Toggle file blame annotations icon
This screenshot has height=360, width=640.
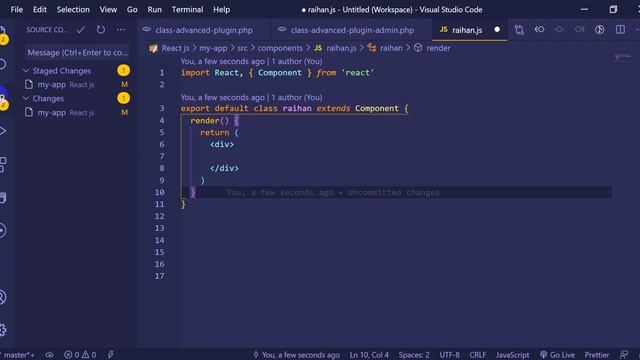tap(599, 29)
